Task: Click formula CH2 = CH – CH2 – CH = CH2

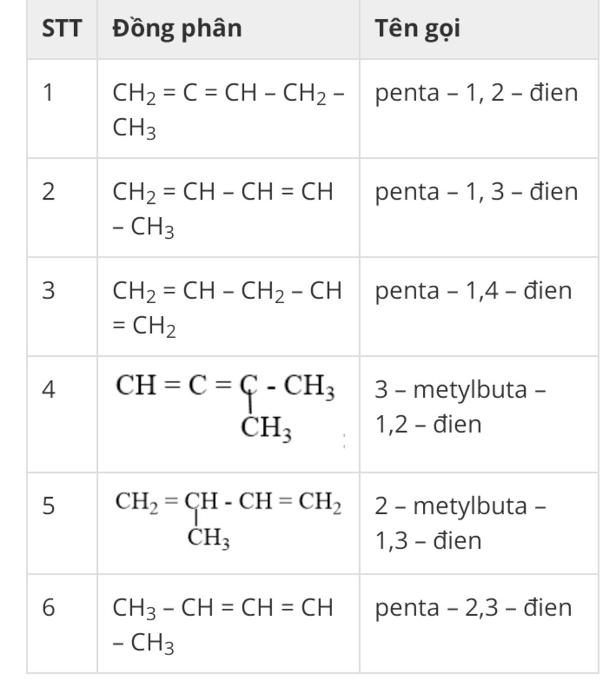Action: click(227, 308)
